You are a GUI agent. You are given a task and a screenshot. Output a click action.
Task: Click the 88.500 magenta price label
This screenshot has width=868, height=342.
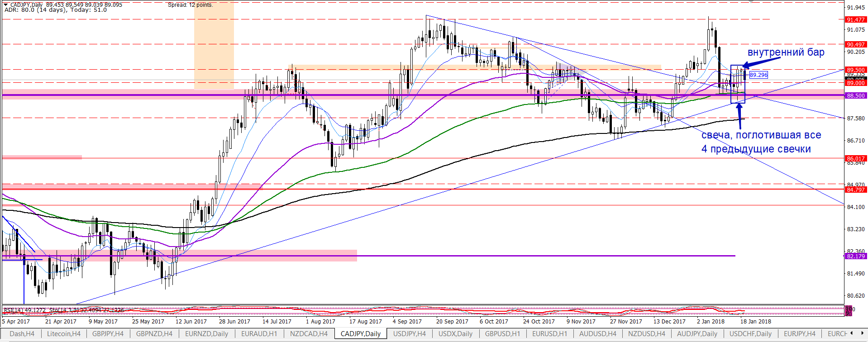click(x=856, y=96)
